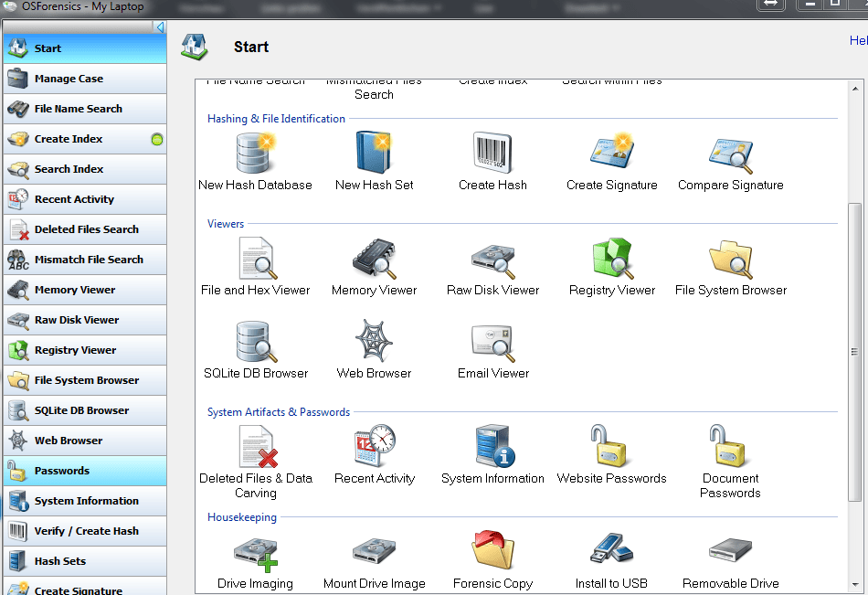The height and width of the screenshot is (595, 868).
Task: Click the Housekeeping section heading
Action: point(242,517)
